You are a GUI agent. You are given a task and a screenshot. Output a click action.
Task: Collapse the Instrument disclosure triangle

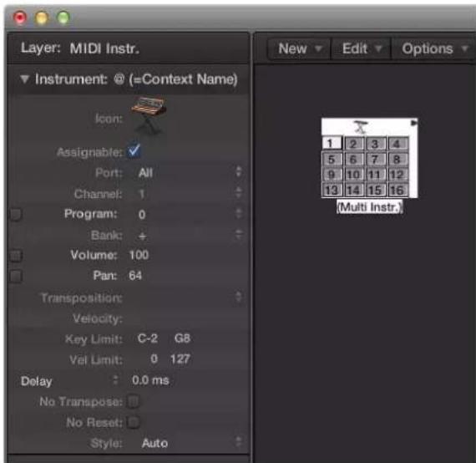(x=24, y=79)
